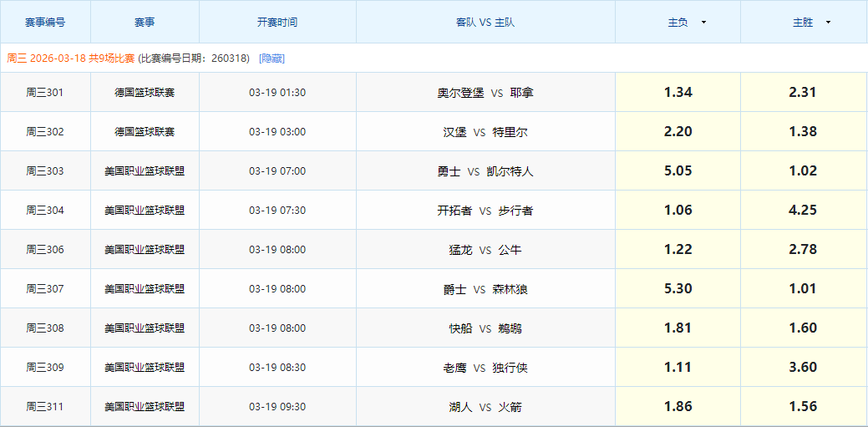Click 美国职业篮球联盟 in the 周三303 row
The width and height of the screenshot is (868, 427).
point(145,171)
